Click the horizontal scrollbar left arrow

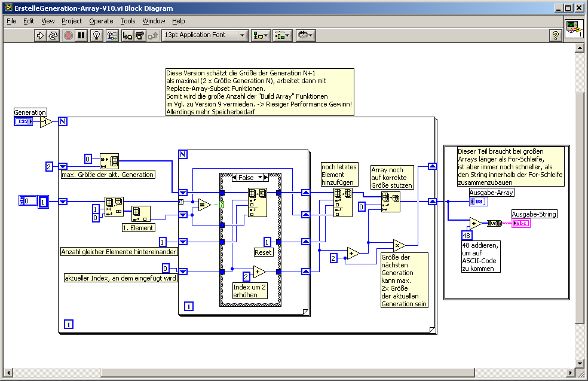click(8, 373)
